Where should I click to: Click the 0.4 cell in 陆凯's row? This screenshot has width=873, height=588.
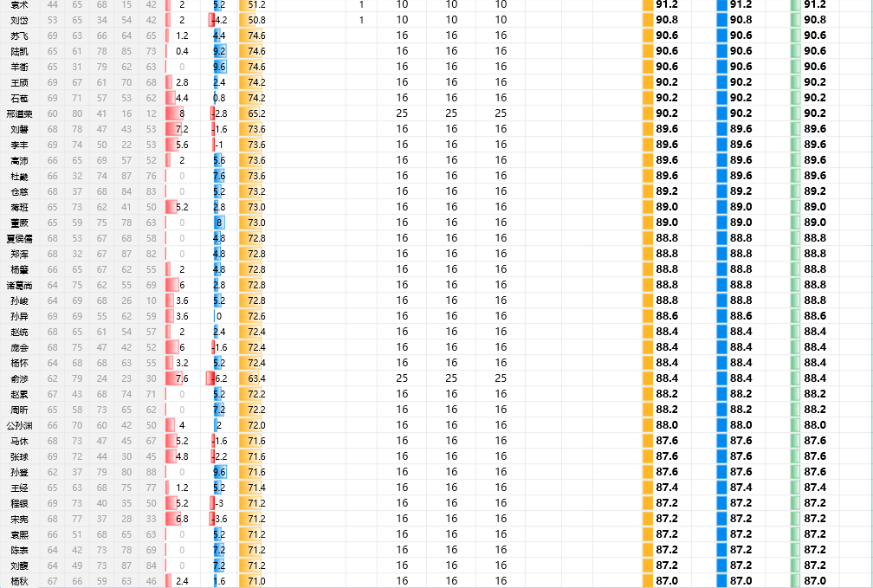pyautogui.click(x=182, y=51)
